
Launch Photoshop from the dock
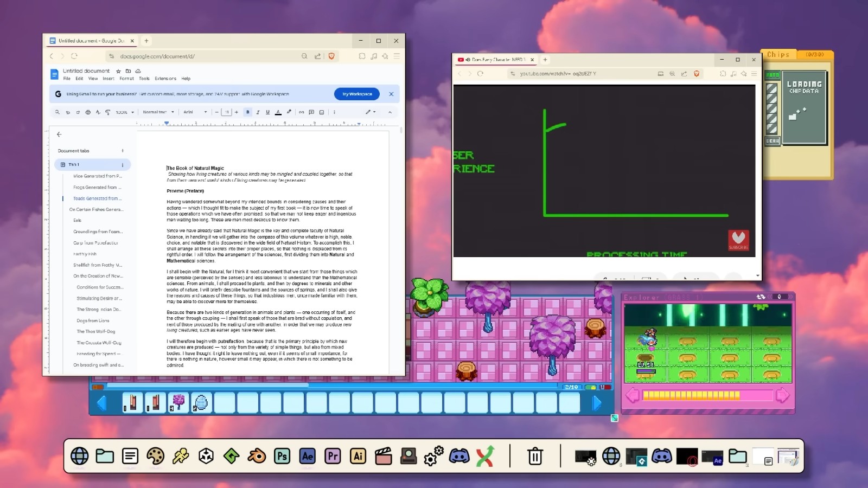282,456
